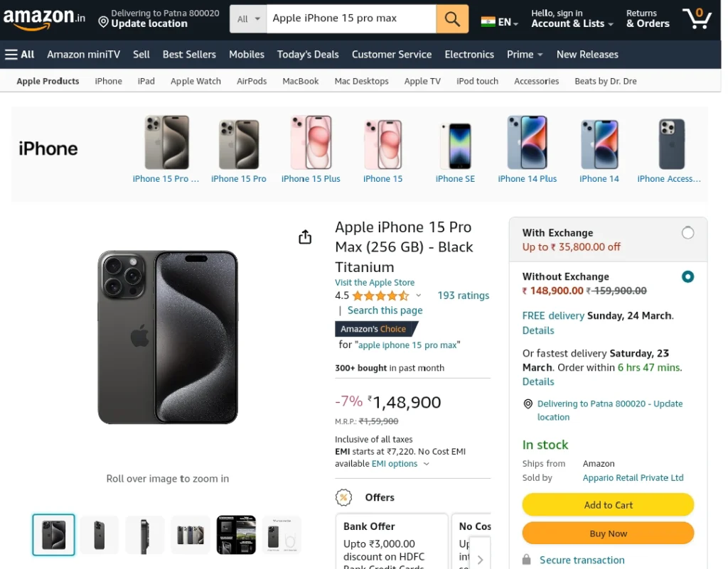Open Today's Deals in navigation bar
Screen dimensions: 728x569
308,54
